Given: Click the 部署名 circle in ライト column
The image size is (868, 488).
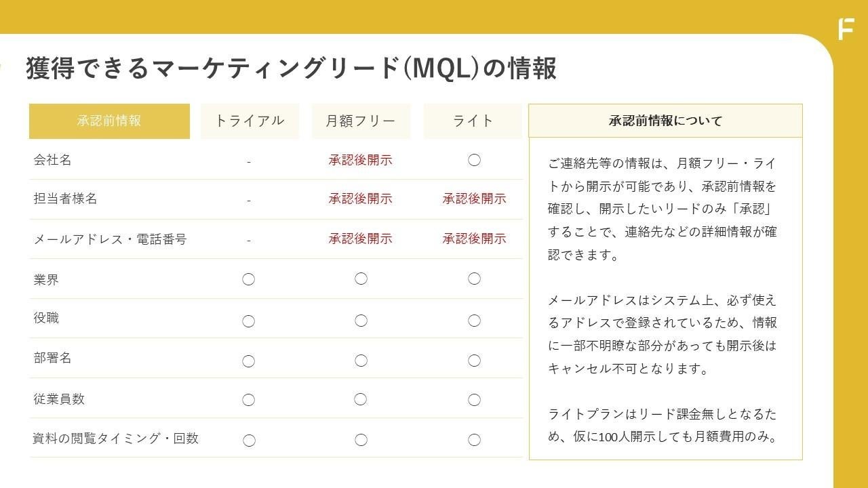Looking at the screenshot, I should click(474, 361).
